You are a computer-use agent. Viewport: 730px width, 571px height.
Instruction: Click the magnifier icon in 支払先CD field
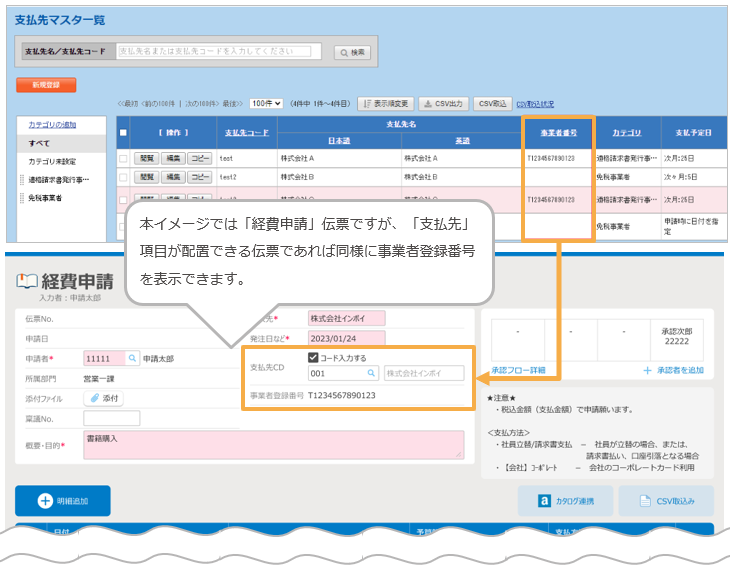(x=371, y=373)
